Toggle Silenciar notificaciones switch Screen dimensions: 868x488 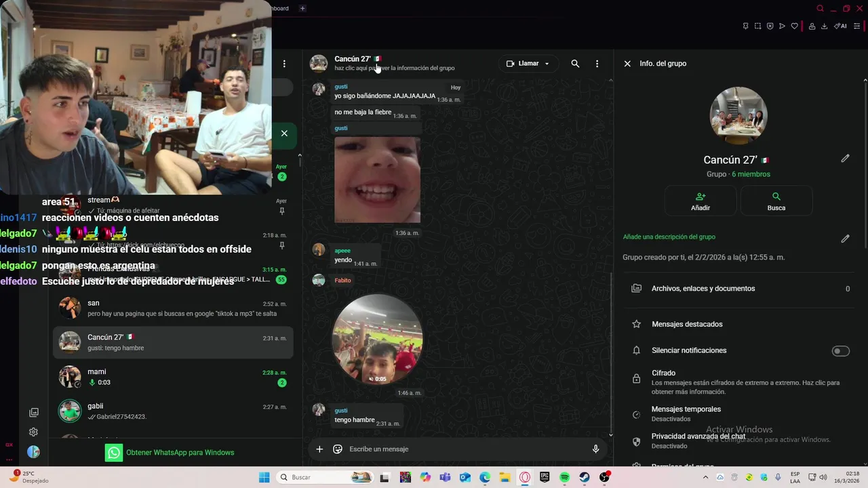[840, 351]
